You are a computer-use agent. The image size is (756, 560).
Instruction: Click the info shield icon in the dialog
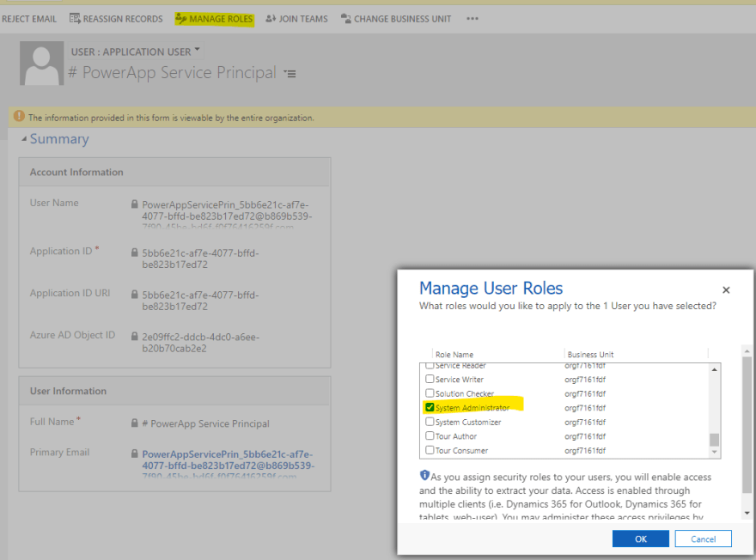pyautogui.click(x=424, y=475)
